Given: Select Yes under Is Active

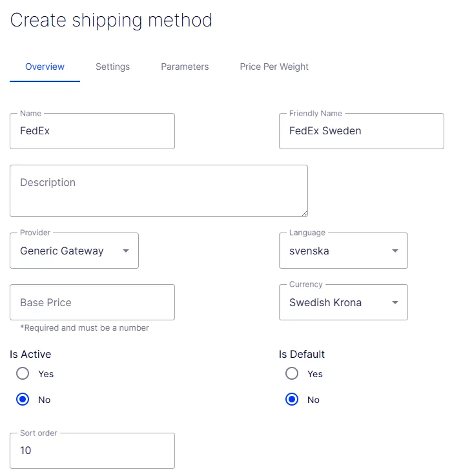Looking at the screenshot, I should point(23,373).
